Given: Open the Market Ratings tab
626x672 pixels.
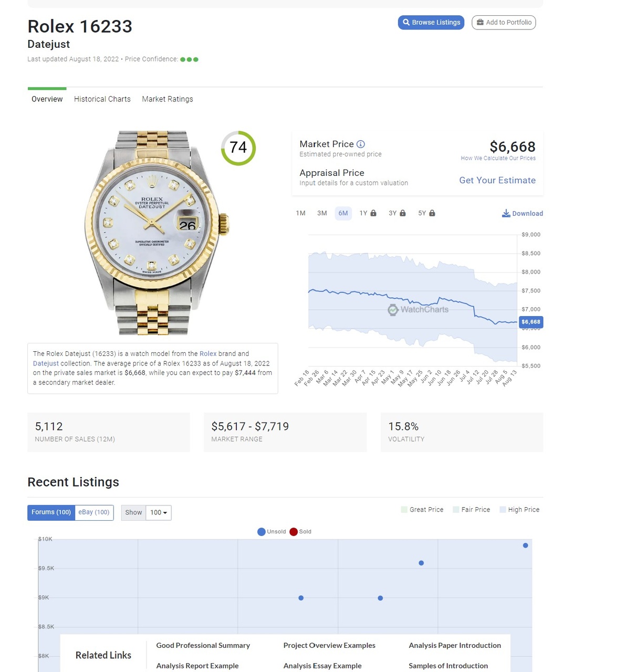Looking at the screenshot, I should 168,99.
